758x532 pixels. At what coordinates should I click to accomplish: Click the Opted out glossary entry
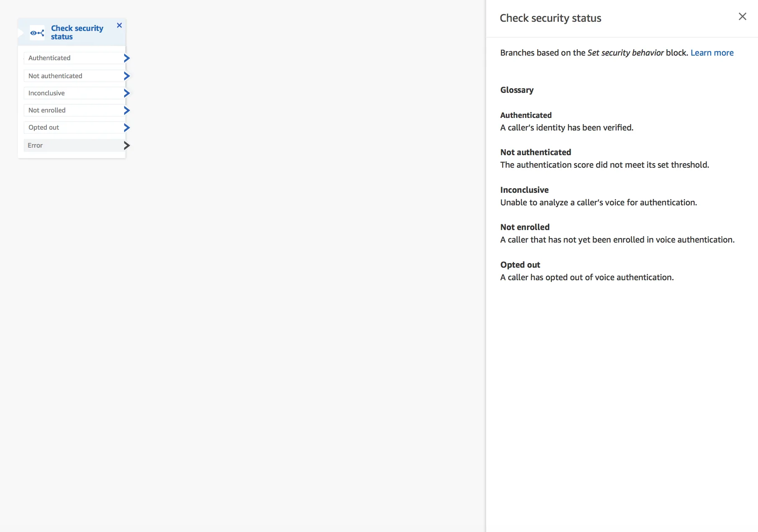520,265
